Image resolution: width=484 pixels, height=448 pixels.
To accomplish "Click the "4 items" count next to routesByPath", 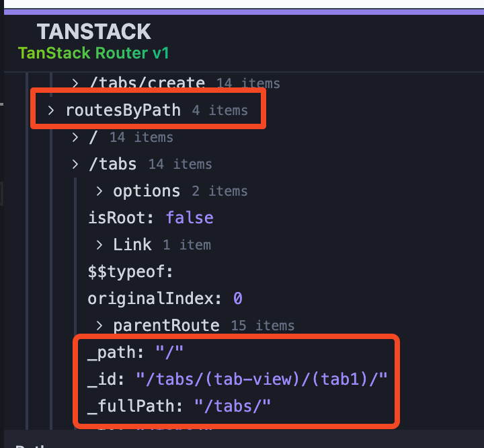I will pos(220,110).
